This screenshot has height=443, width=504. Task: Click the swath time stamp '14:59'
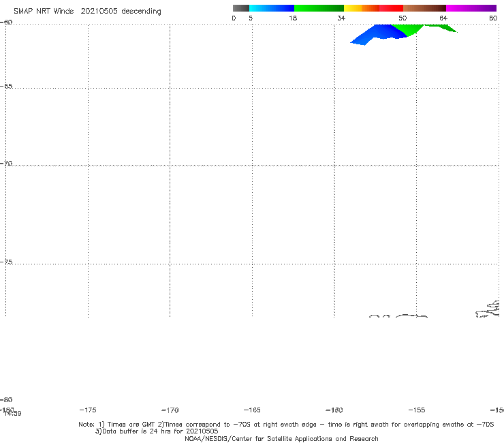[13, 414]
